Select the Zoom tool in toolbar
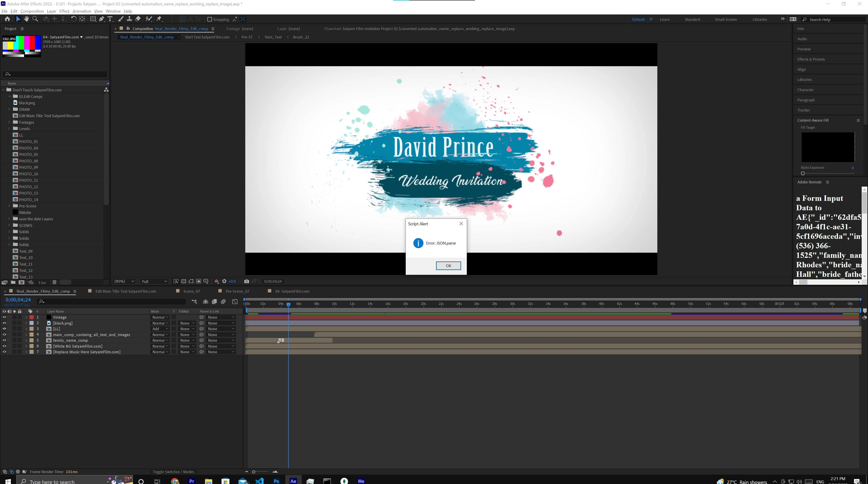 [35, 19]
